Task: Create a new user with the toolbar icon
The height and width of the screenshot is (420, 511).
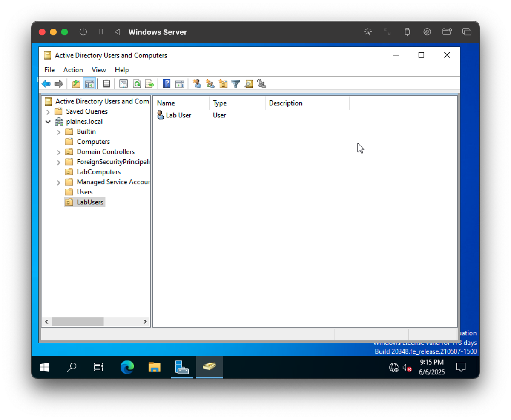Action: coord(197,84)
